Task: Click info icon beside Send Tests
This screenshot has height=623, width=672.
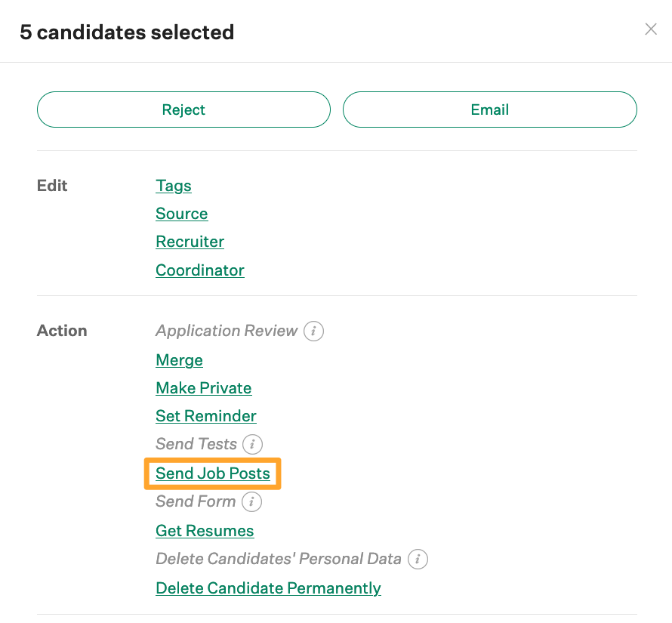Action: click(x=254, y=444)
